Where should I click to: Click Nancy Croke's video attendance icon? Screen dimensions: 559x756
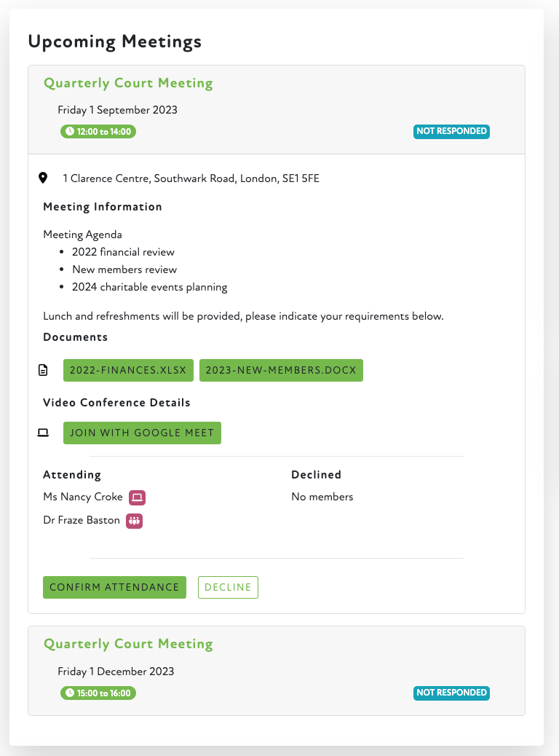138,497
